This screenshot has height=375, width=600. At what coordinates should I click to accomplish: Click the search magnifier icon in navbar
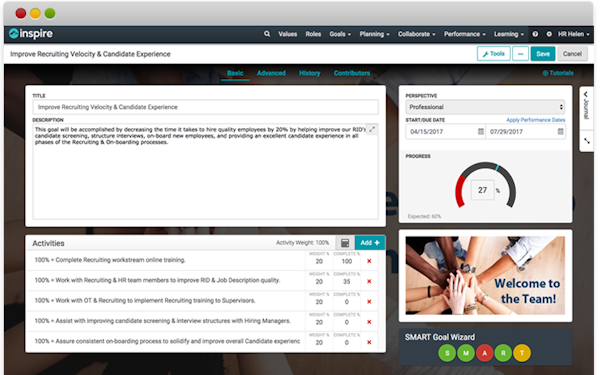click(x=267, y=34)
